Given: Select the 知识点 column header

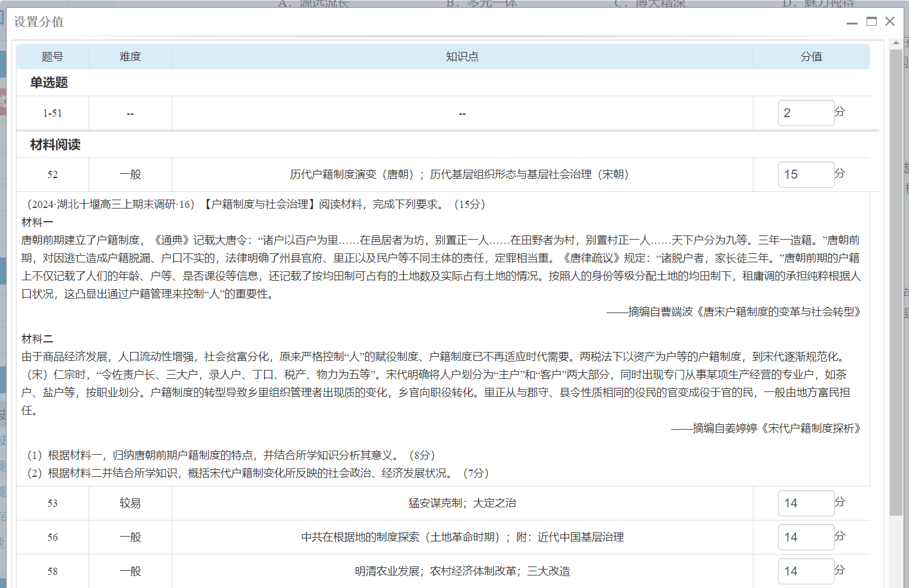Looking at the screenshot, I should pyautogui.click(x=462, y=57).
